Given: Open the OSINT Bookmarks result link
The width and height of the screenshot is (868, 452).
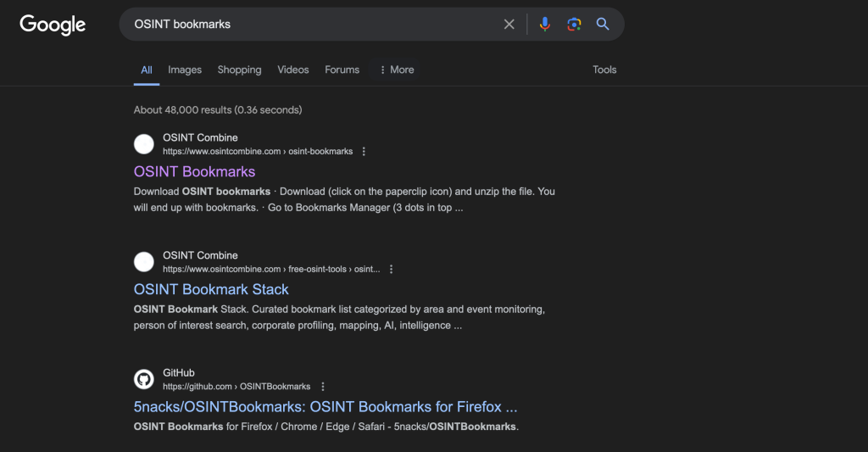Looking at the screenshot, I should point(194,171).
